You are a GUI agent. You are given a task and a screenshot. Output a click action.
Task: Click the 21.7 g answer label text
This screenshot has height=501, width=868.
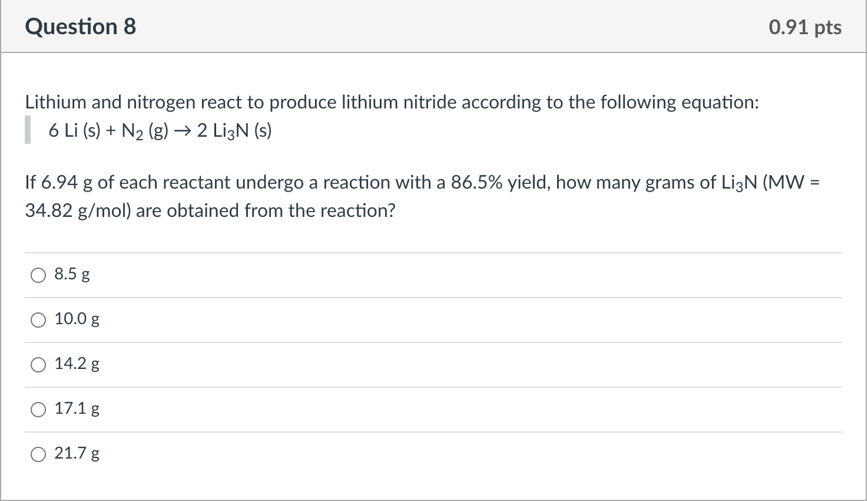pyautogui.click(x=76, y=453)
